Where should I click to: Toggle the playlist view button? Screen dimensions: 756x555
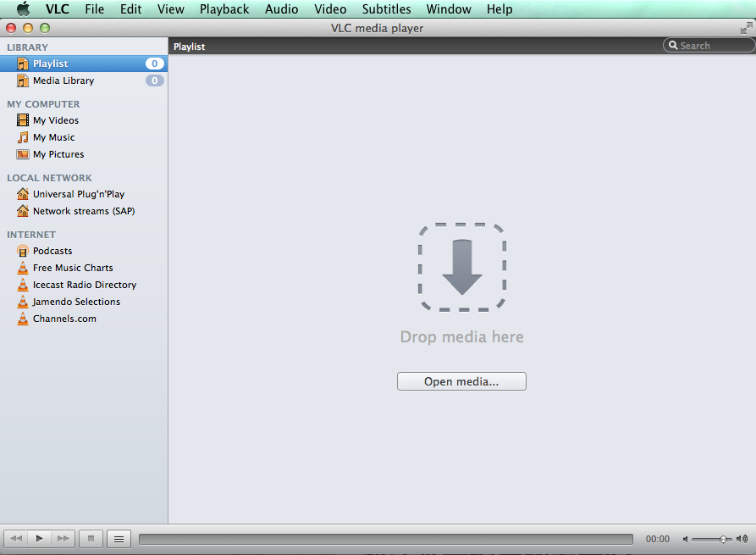coord(119,539)
